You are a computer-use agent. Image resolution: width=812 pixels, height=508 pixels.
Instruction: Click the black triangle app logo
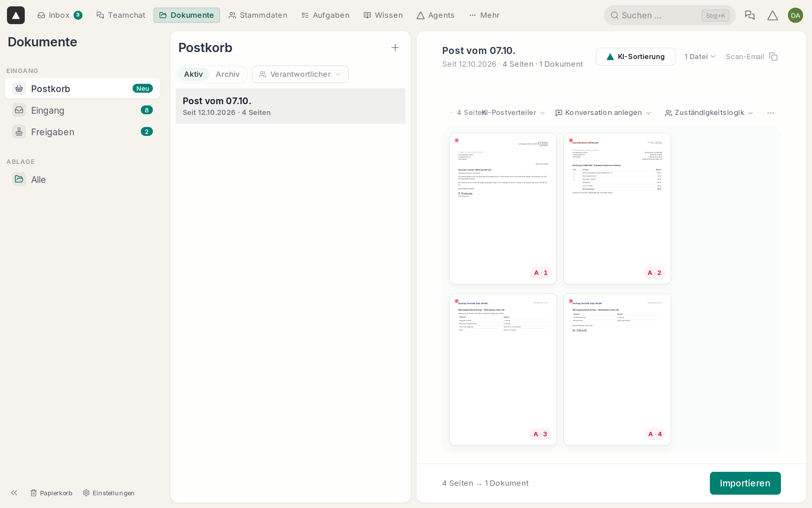pyautogui.click(x=16, y=15)
